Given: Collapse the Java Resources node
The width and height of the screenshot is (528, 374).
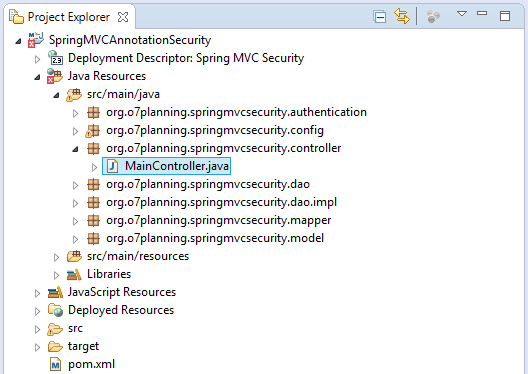Looking at the screenshot, I should (37, 77).
